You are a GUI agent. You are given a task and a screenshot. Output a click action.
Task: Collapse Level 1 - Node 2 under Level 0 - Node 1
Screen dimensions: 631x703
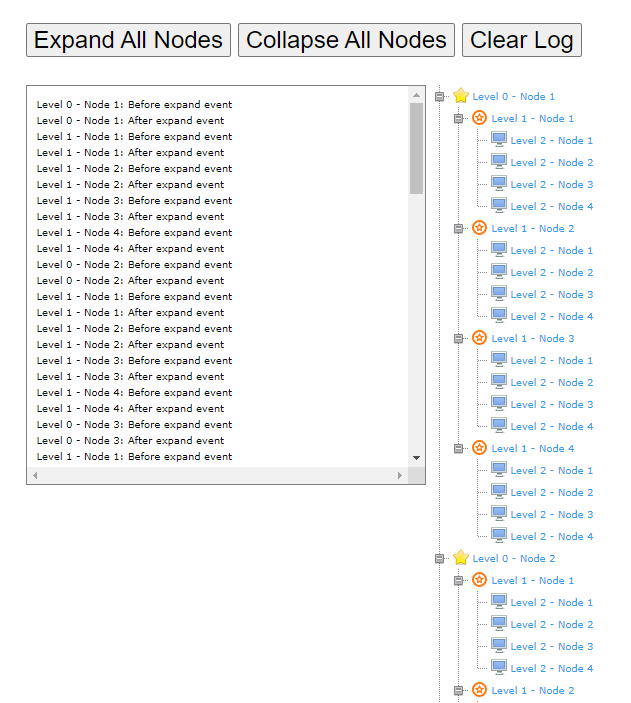pyautogui.click(x=458, y=229)
